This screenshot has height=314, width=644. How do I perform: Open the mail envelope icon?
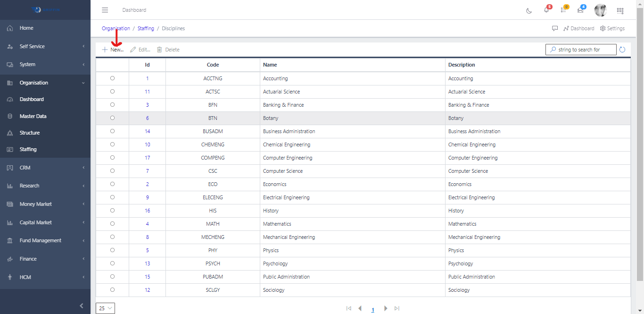pyautogui.click(x=580, y=10)
